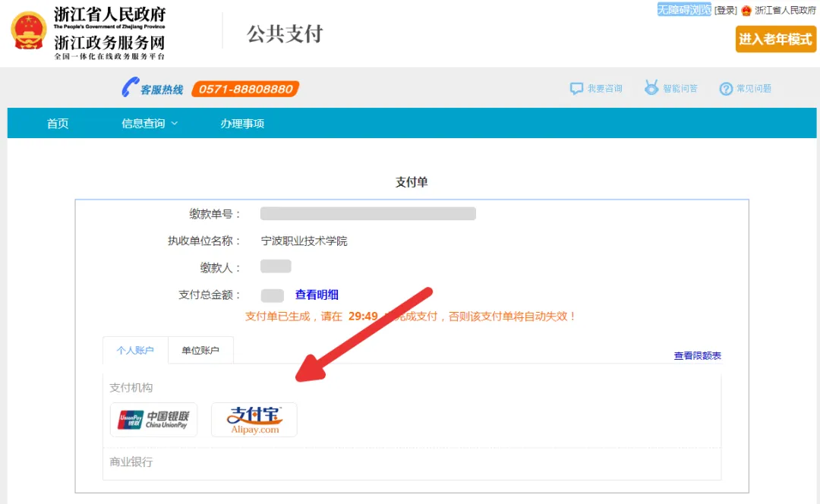Open the 查看限额表 link
This screenshot has width=820, height=504.
(697, 356)
